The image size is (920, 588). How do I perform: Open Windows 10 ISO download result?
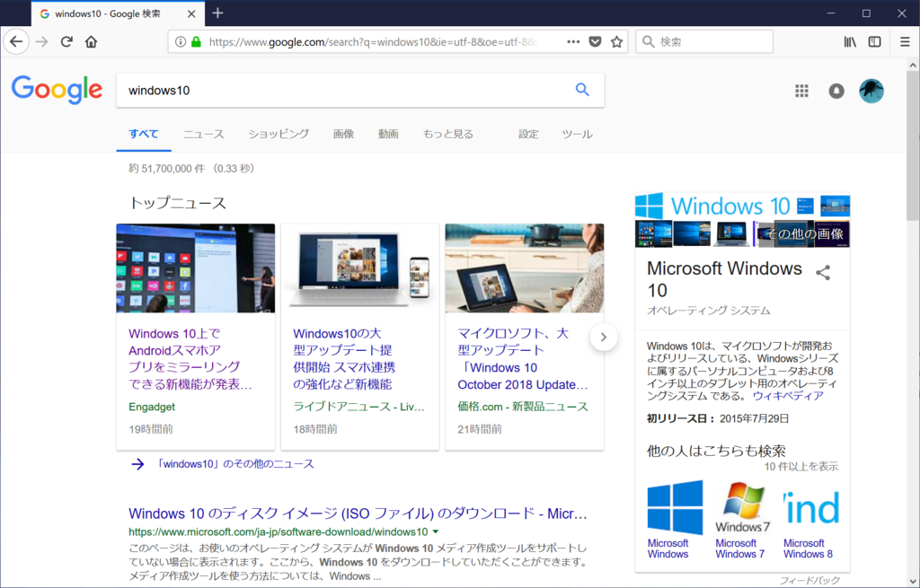point(358,513)
